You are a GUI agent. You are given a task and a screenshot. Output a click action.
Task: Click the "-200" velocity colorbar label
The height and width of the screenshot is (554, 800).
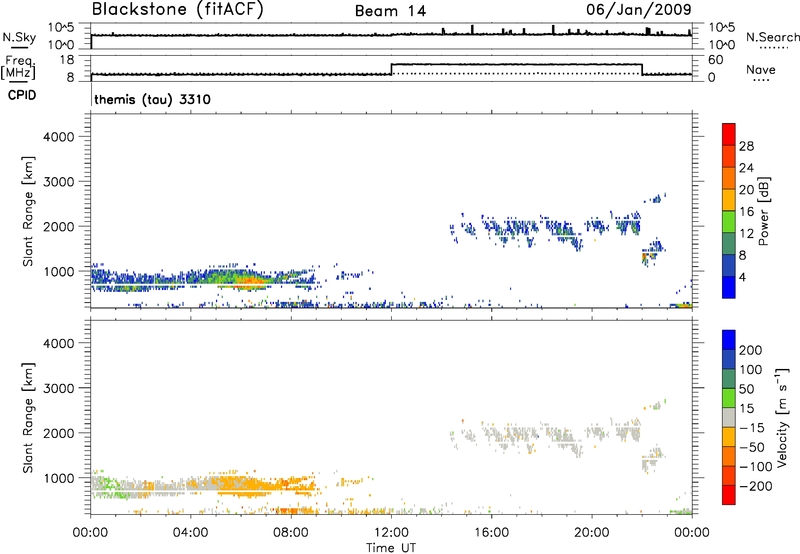point(756,486)
